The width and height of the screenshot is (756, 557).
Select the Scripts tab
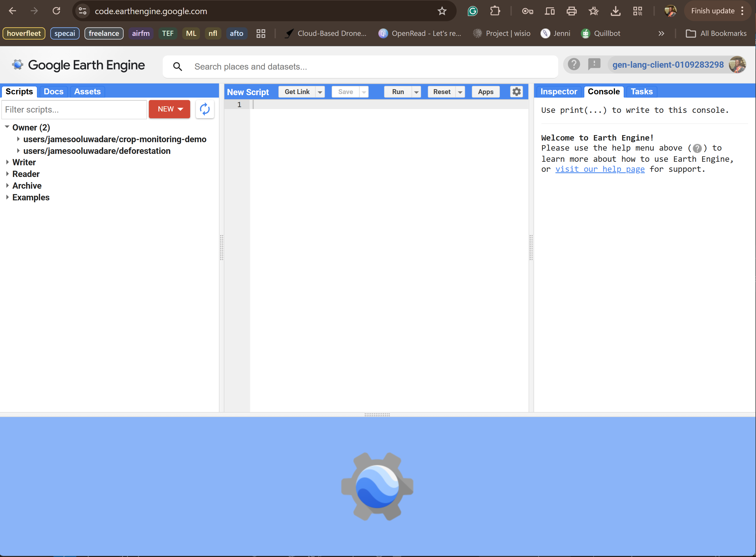(x=19, y=92)
